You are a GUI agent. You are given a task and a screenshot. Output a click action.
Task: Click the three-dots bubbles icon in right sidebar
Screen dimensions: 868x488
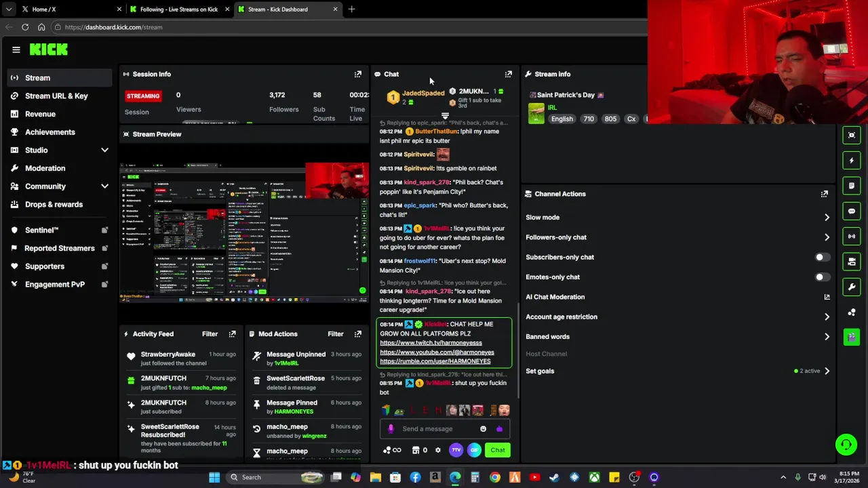pos(852,312)
